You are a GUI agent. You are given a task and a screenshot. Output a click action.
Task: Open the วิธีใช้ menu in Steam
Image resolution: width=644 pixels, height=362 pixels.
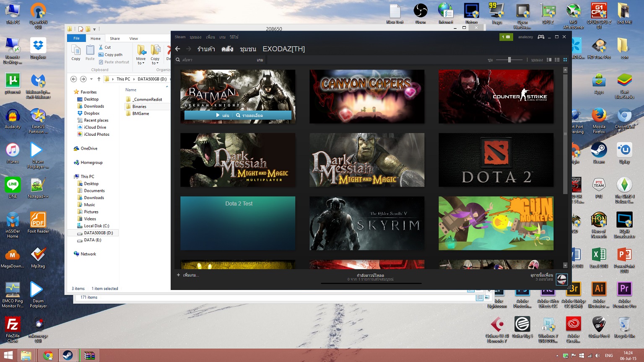(234, 37)
